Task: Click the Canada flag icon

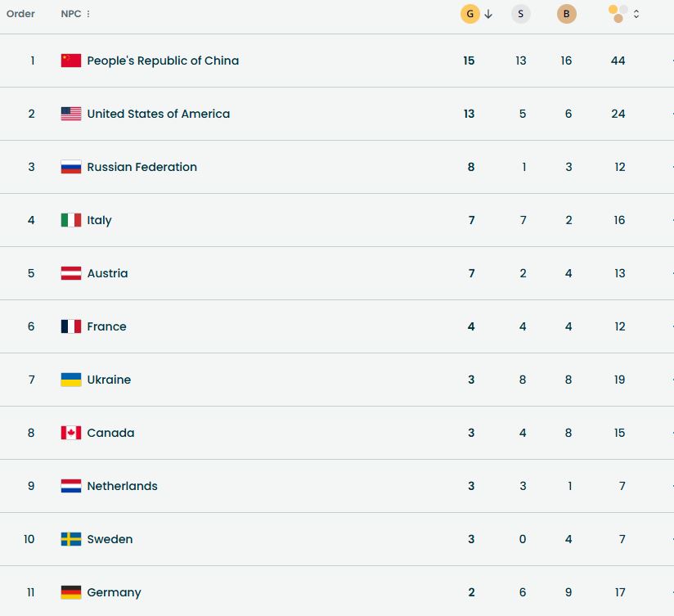Action: coord(71,433)
